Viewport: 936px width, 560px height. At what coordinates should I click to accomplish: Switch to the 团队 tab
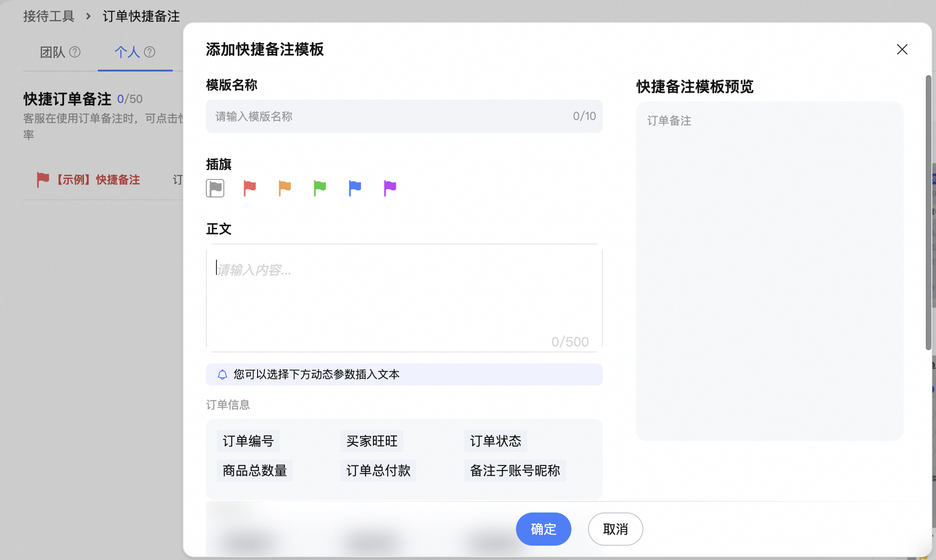(x=52, y=52)
